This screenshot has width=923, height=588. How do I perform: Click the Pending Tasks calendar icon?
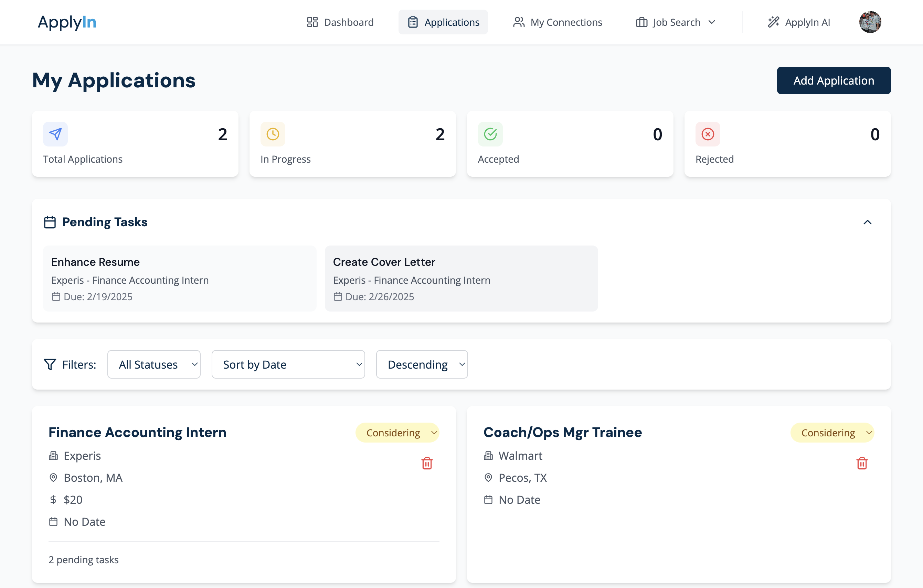pos(50,222)
